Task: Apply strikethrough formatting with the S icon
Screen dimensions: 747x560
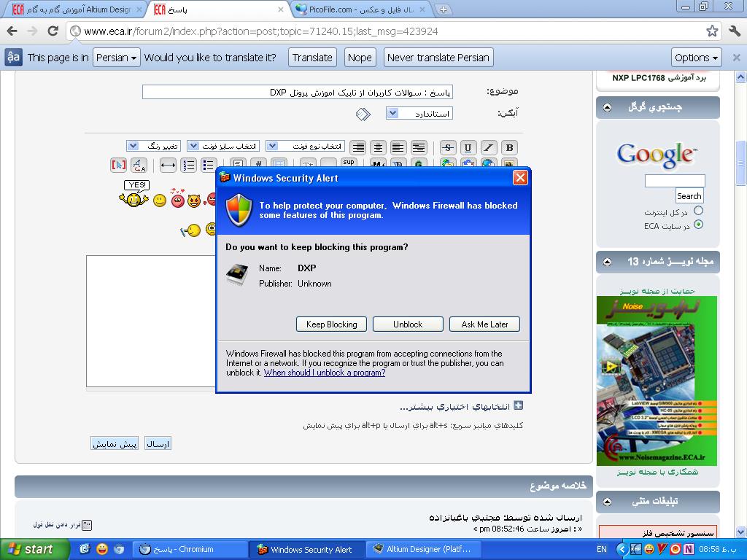Action: pyautogui.click(x=447, y=147)
